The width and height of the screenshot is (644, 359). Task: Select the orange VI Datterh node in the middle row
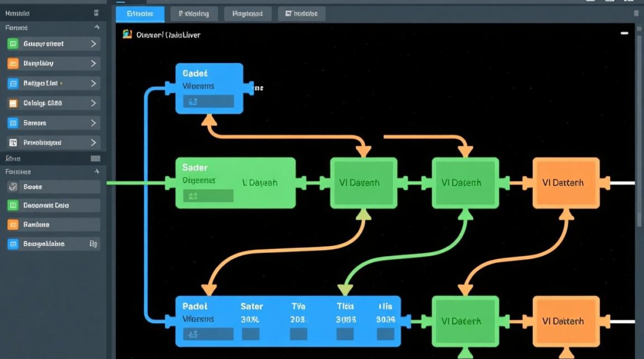pos(566,183)
